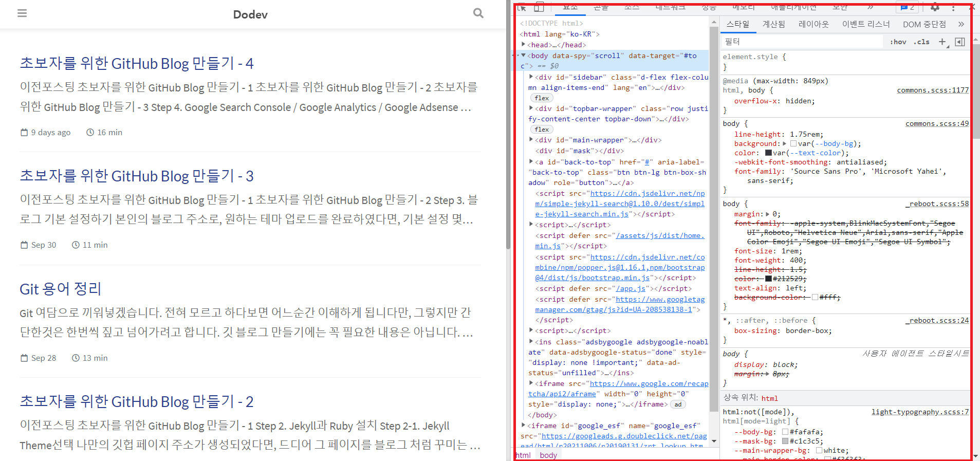The height and width of the screenshot is (461, 980).
Task: Click the new style rule plus icon
Action: click(x=942, y=42)
